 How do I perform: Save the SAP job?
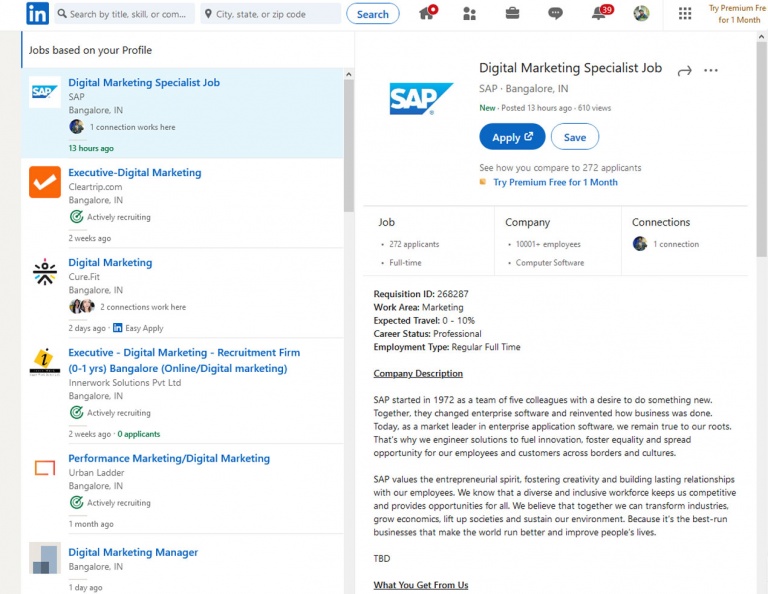coord(575,137)
